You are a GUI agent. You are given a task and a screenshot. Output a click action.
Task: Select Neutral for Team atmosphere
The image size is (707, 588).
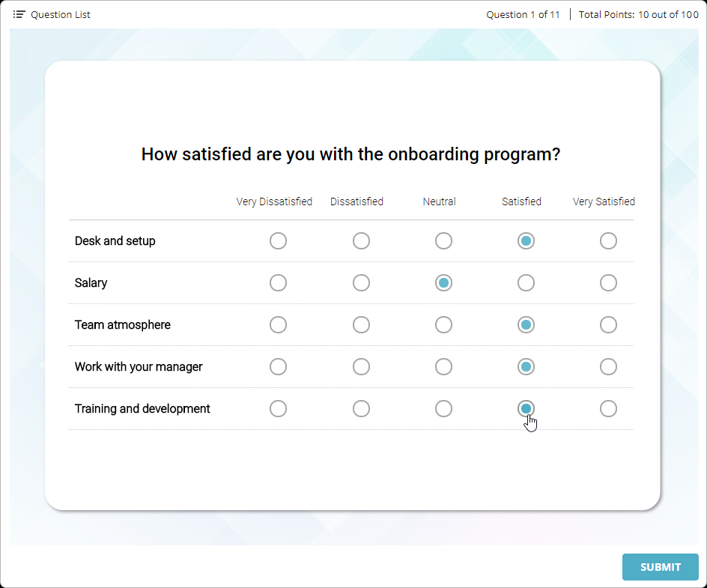443,324
